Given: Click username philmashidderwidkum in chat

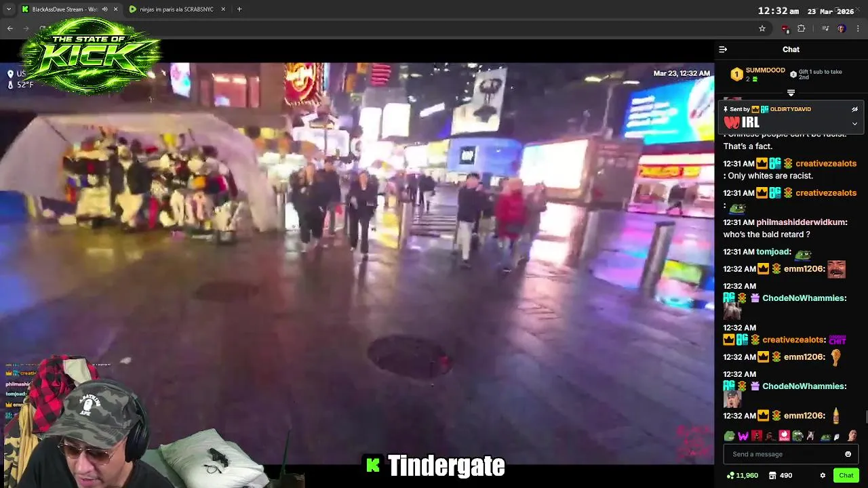Looking at the screenshot, I should pyautogui.click(x=800, y=222).
